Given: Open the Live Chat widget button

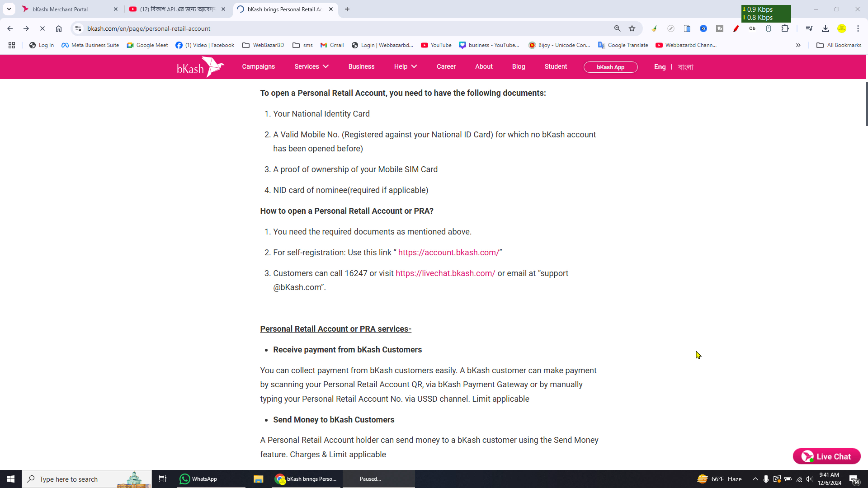Looking at the screenshot, I should tap(827, 456).
